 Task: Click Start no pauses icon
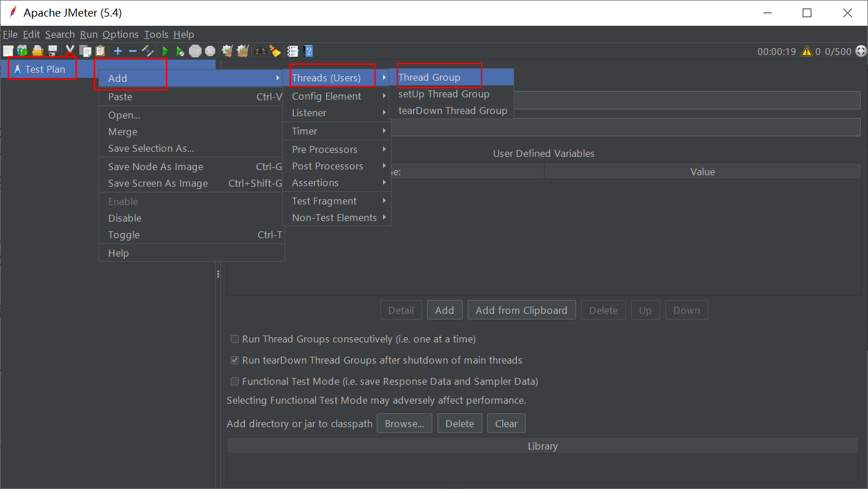point(180,51)
